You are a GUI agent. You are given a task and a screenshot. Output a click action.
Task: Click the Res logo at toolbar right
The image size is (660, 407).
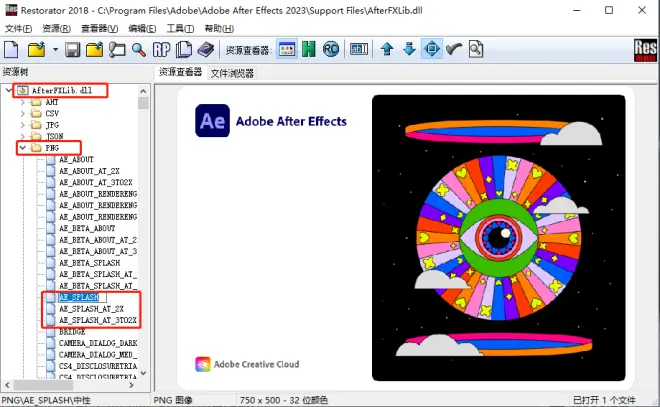click(x=645, y=50)
